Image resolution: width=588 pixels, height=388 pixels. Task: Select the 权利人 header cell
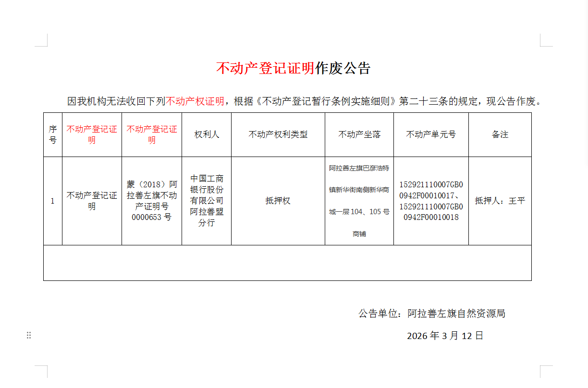207,134
